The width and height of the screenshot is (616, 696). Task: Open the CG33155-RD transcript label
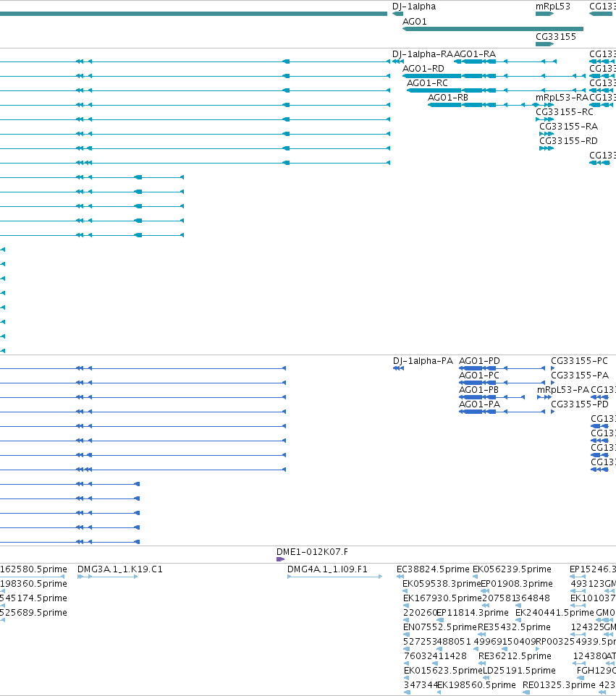[x=568, y=140]
